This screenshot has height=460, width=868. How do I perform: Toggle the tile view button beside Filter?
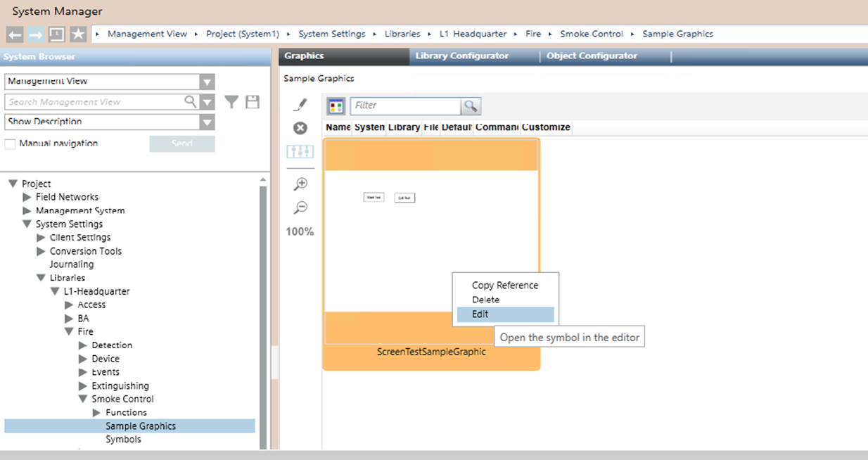336,106
